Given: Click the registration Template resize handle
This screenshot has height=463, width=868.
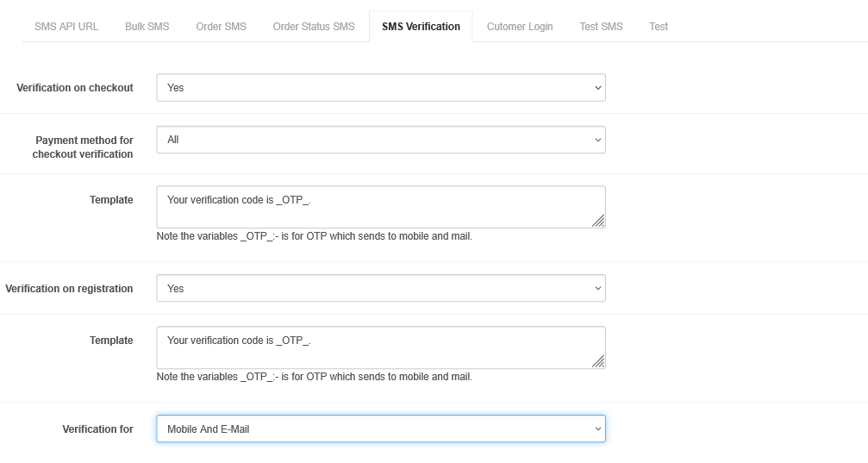Looking at the screenshot, I should point(598,362).
